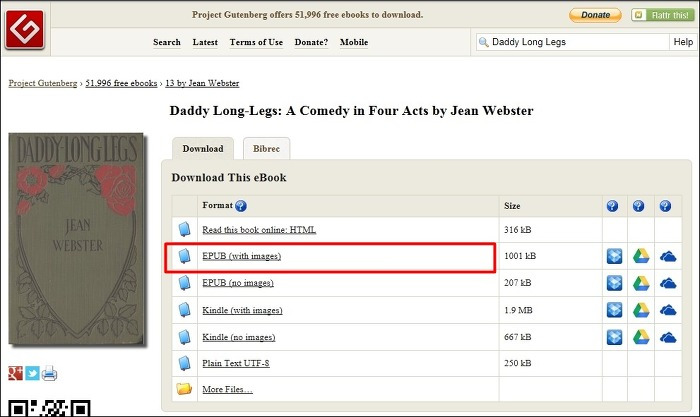This screenshot has width=700, height=417.
Task: Follow the Project Gutenberg breadcrumb link
Action: point(43,83)
